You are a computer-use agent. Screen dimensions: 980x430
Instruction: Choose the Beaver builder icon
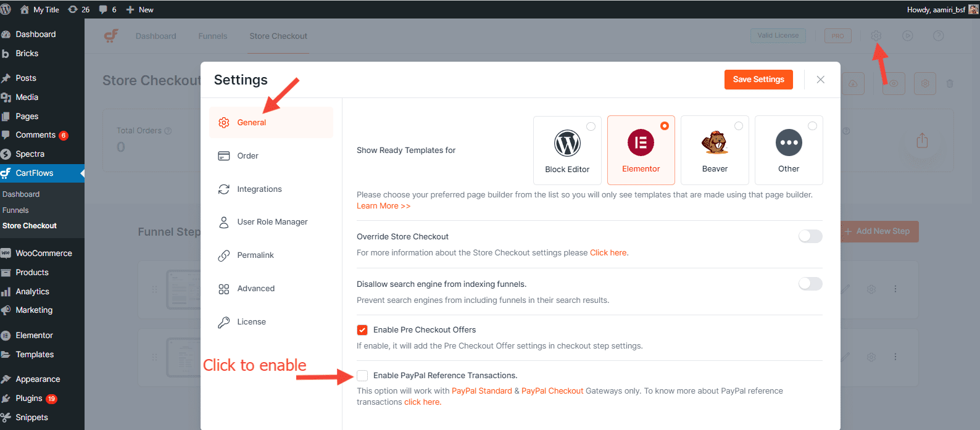[715, 143]
